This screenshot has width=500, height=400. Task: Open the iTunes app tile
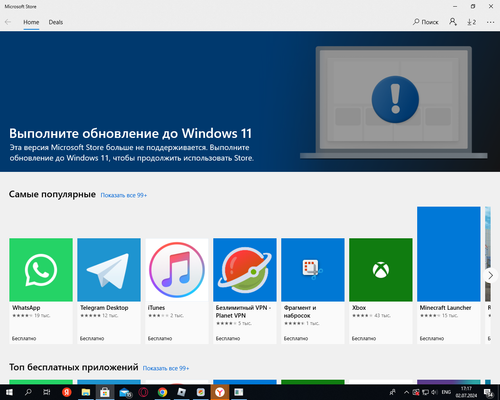pos(177,291)
